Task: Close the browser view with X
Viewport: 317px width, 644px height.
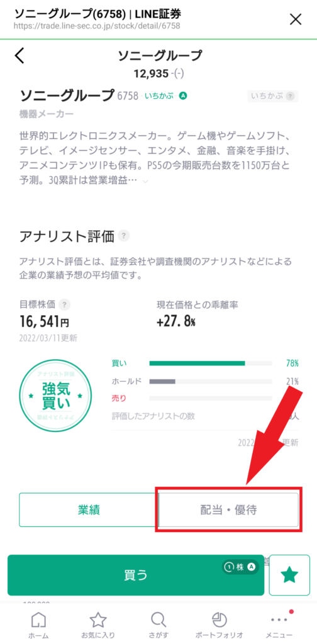Action: coord(296,19)
